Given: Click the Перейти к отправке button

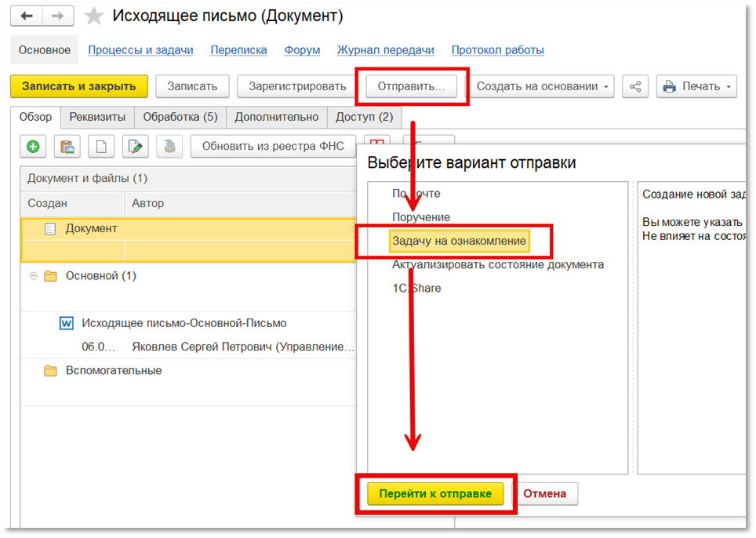Looking at the screenshot, I should click(435, 493).
